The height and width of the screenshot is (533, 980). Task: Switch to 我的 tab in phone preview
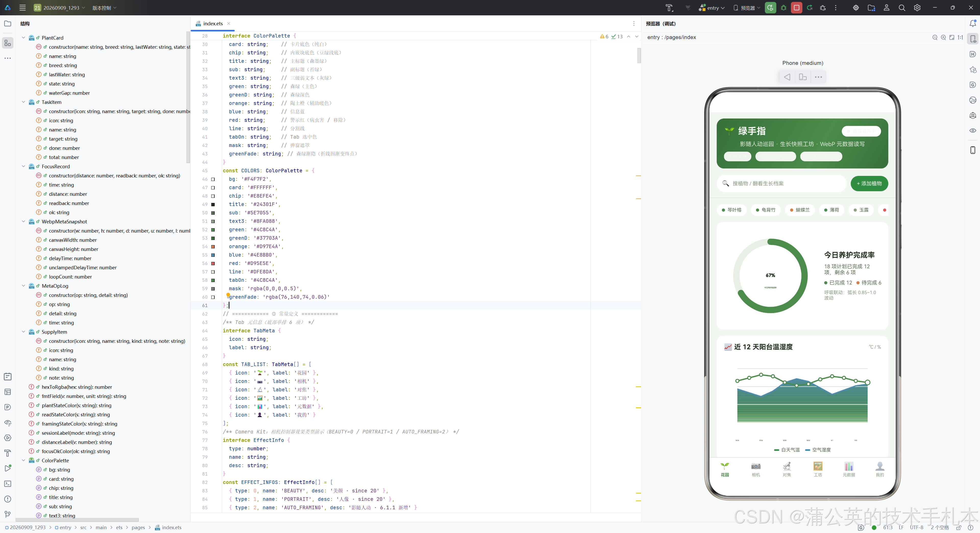tap(879, 469)
